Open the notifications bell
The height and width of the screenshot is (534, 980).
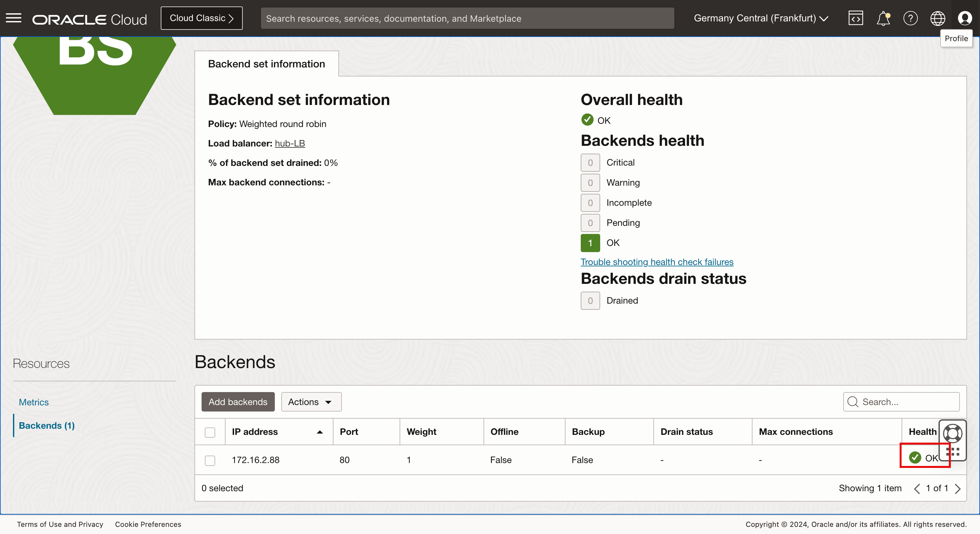(883, 18)
